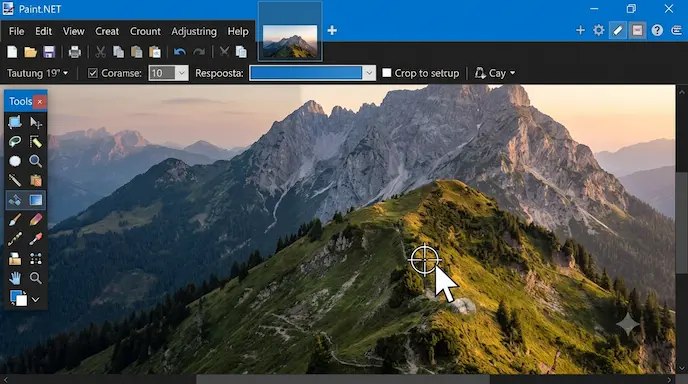Click the Cut scissors icon
The image size is (688, 384).
tap(100, 52)
